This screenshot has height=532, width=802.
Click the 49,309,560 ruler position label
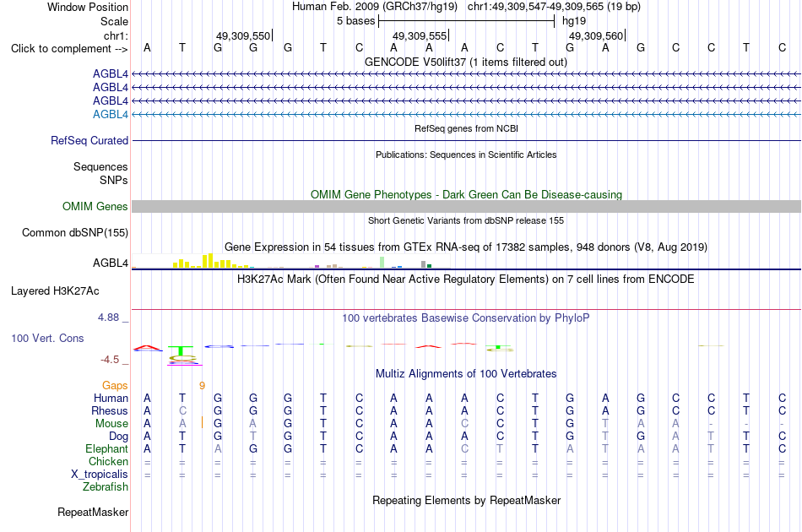click(x=596, y=35)
